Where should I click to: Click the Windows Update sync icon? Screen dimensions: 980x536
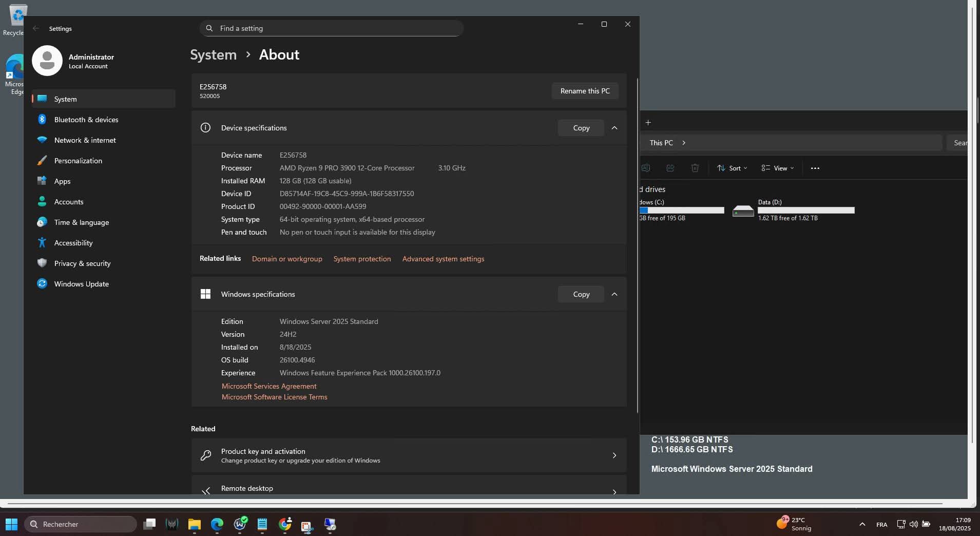42,284
